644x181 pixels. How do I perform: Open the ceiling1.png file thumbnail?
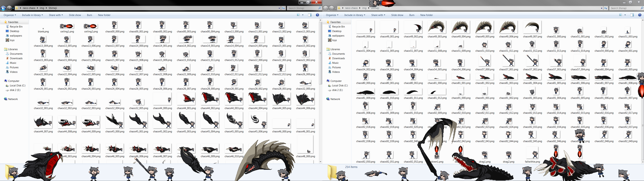67,26
